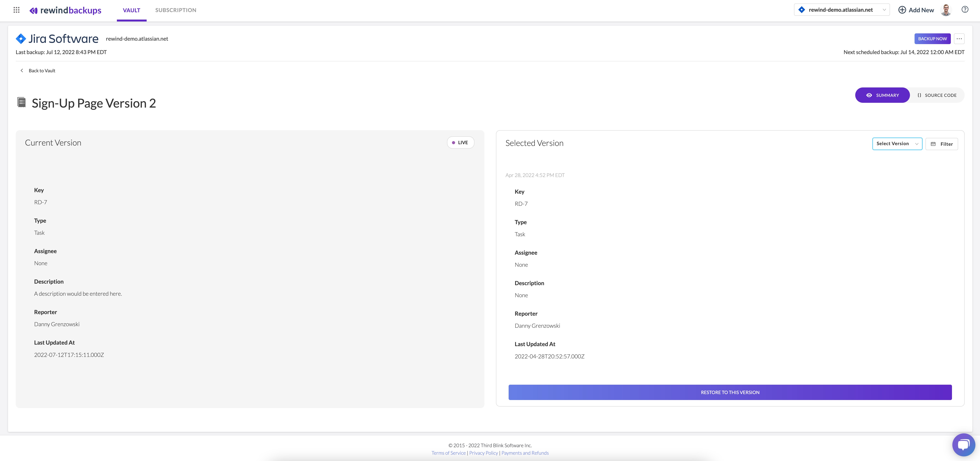The image size is (980, 461).
Task: Switch to Summary view
Action: 882,95
